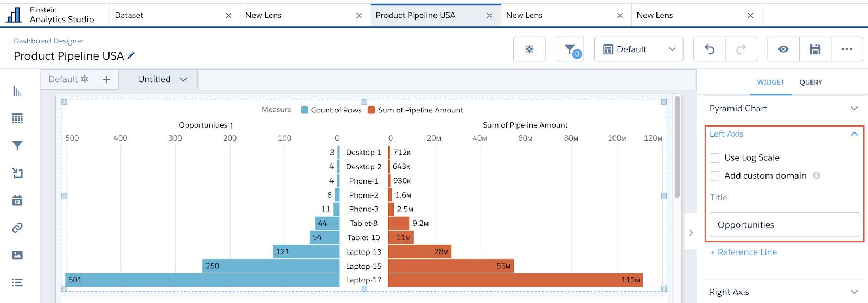Expand the Right Axis section
The image size is (868, 303).
coord(854,292)
